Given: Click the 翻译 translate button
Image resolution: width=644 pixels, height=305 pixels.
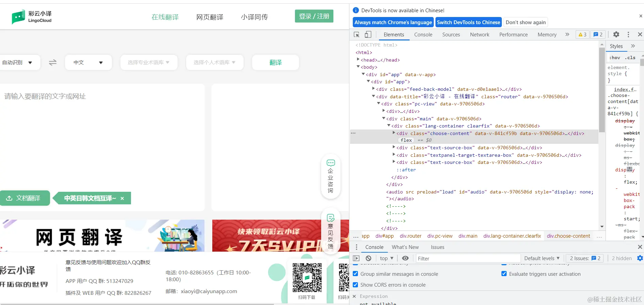Looking at the screenshot, I should coord(276,63).
